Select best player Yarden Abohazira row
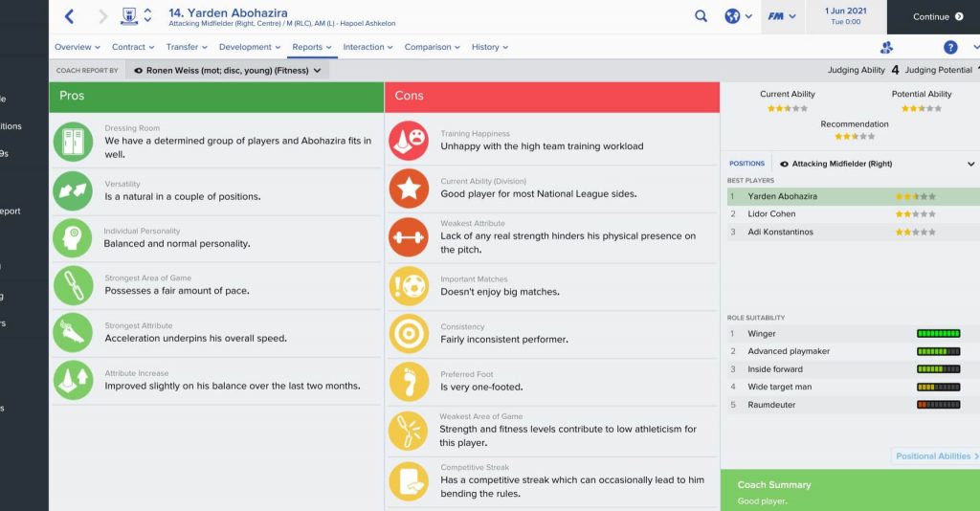 coord(853,196)
